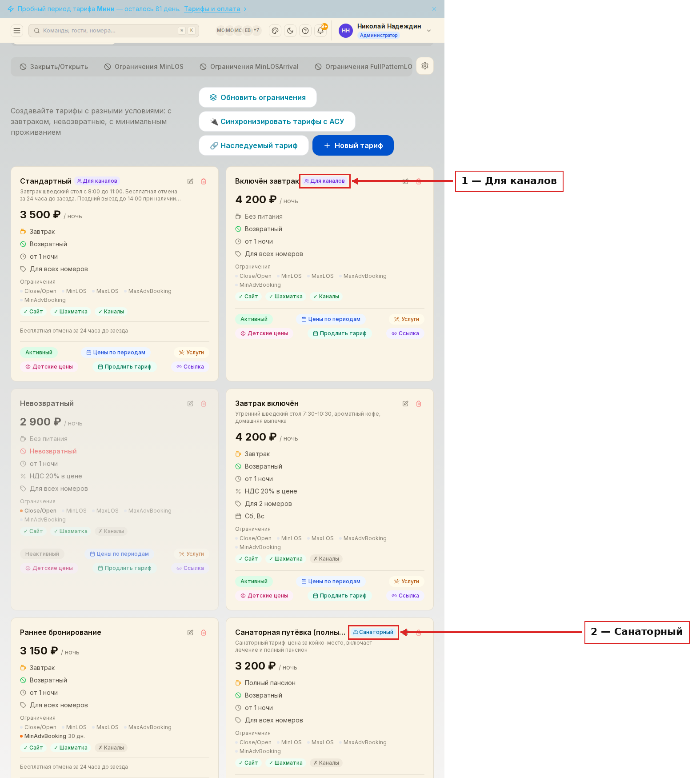Open the color theme palette
Viewport: 700px width, 778px height.
point(275,31)
